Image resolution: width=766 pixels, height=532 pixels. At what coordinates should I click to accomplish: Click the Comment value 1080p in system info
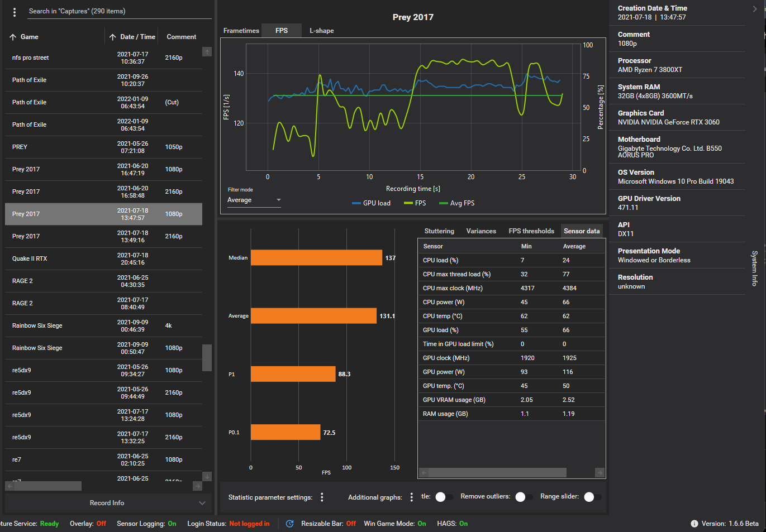(627, 44)
